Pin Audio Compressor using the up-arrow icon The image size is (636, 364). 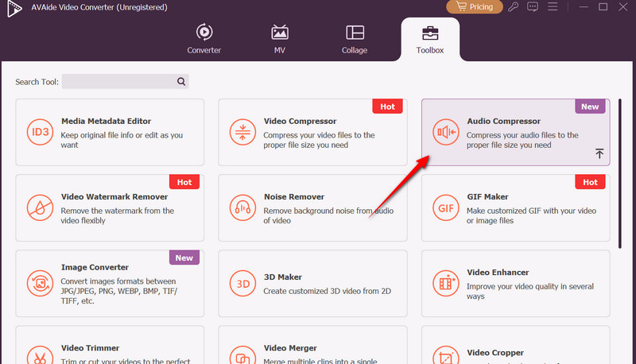[599, 153]
